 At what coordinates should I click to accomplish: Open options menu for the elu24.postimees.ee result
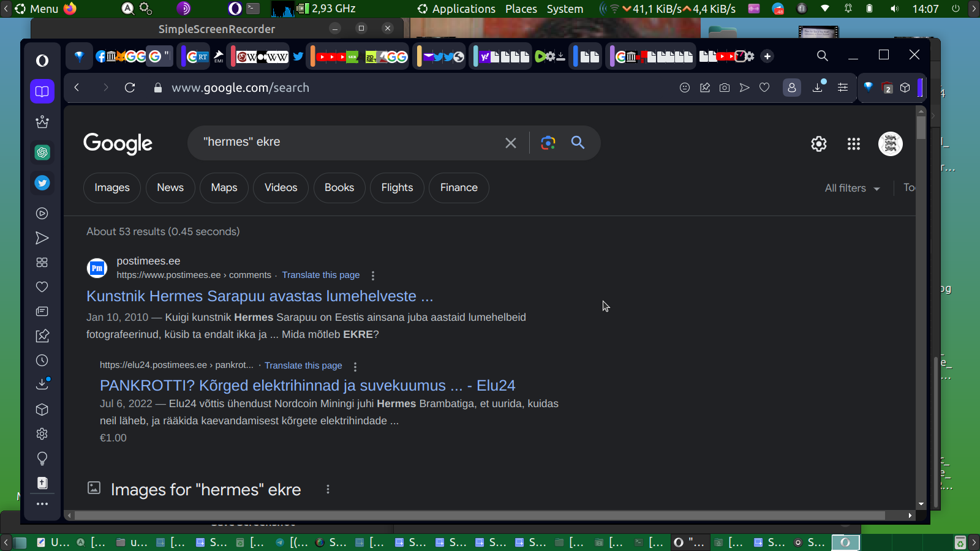(x=355, y=366)
